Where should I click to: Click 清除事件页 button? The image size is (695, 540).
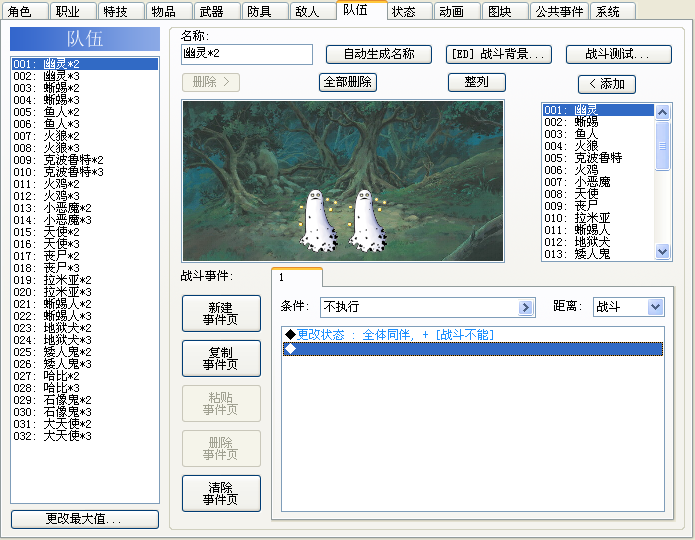(x=221, y=493)
